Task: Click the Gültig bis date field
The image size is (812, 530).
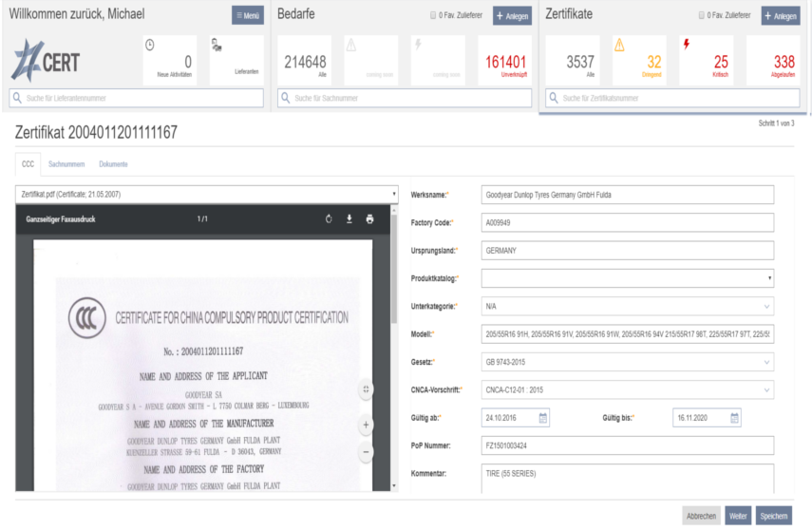Action: click(x=707, y=418)
